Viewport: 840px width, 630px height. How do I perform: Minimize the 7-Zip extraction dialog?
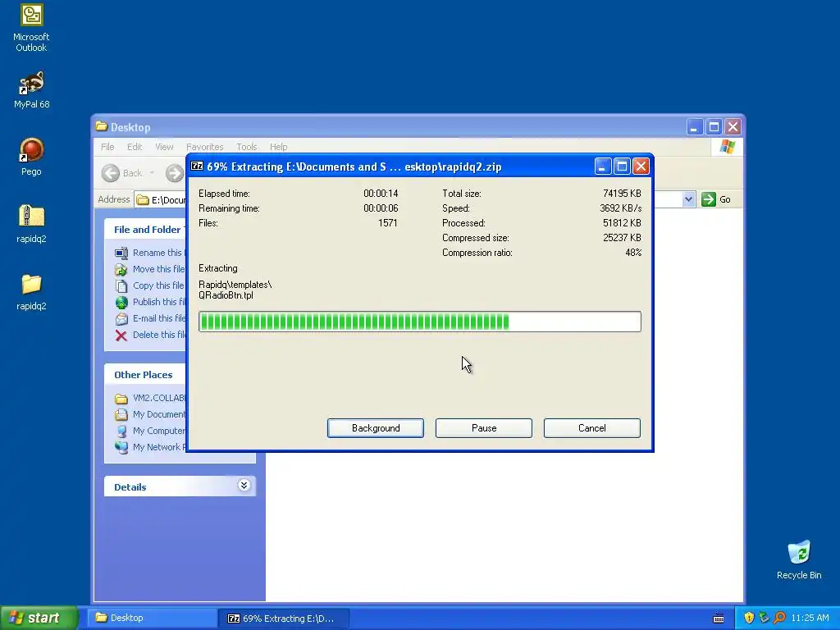603,167
